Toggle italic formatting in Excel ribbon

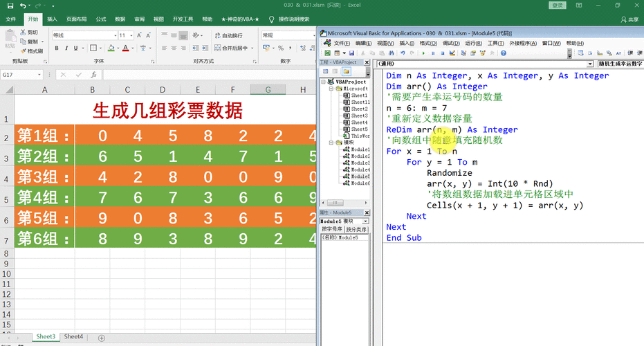(66, 48)
